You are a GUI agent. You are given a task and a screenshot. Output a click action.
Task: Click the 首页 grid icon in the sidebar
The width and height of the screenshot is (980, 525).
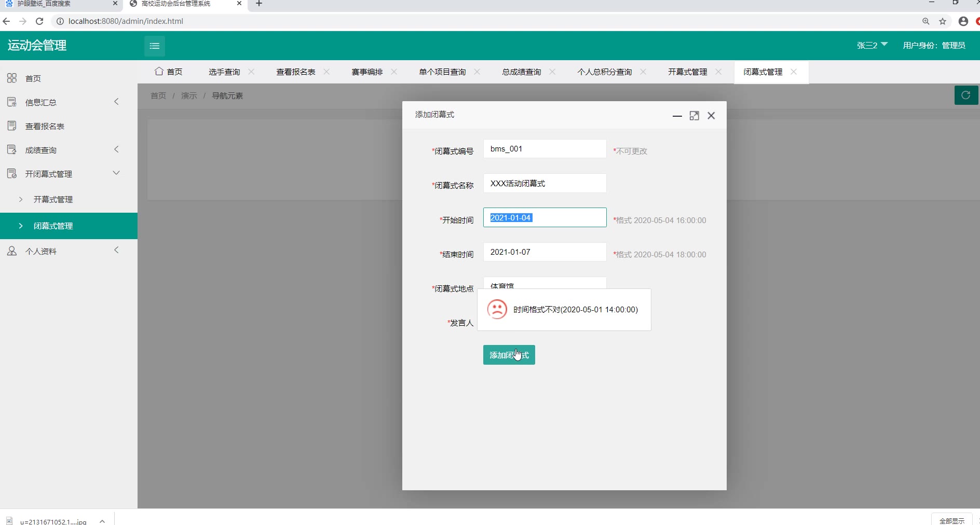[12, 78]
